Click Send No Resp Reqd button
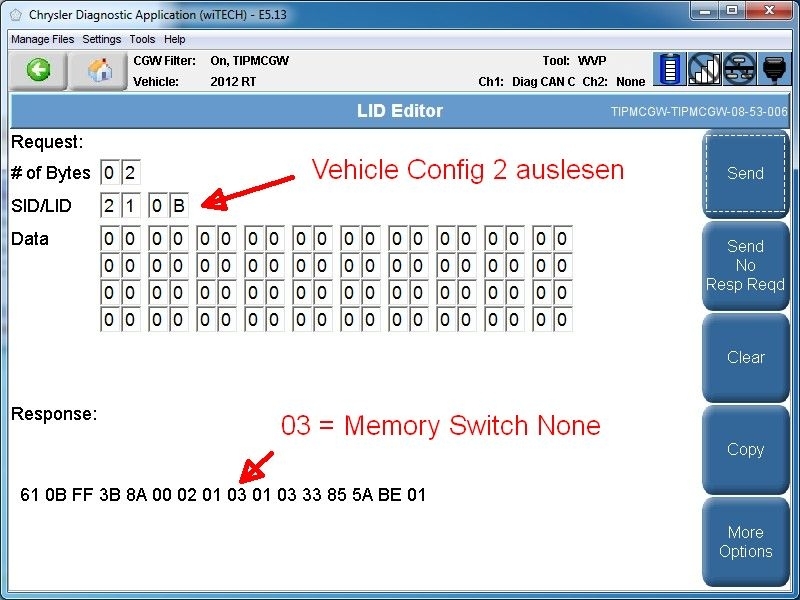Viewport: 800px width, 600px height. [x=745, y=265]
